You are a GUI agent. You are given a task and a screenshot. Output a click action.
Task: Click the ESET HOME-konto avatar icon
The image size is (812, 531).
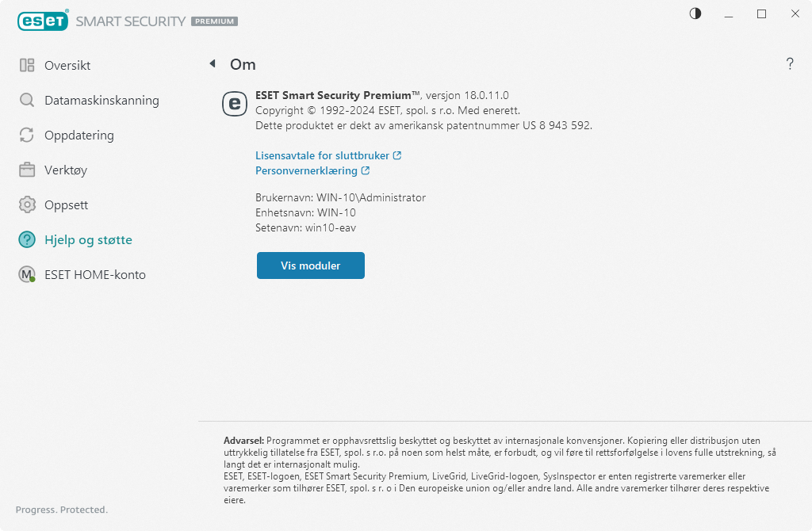pos(27,275)
